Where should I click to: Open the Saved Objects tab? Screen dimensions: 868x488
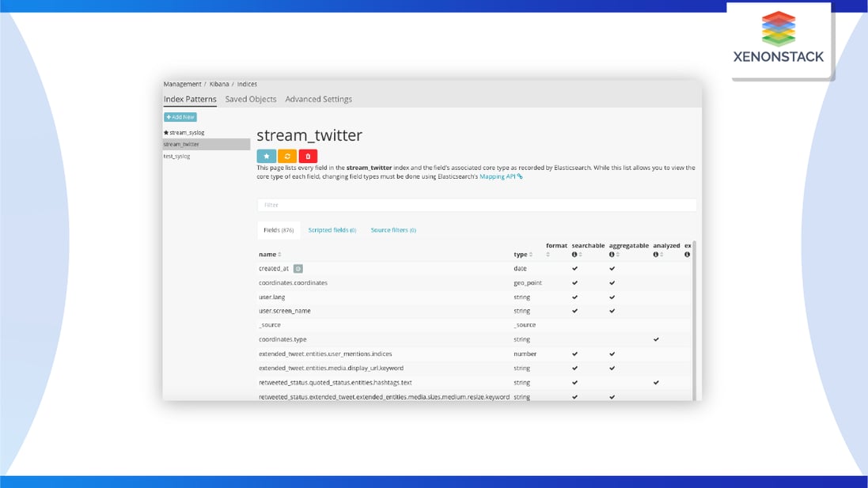[x=251, y=100]
